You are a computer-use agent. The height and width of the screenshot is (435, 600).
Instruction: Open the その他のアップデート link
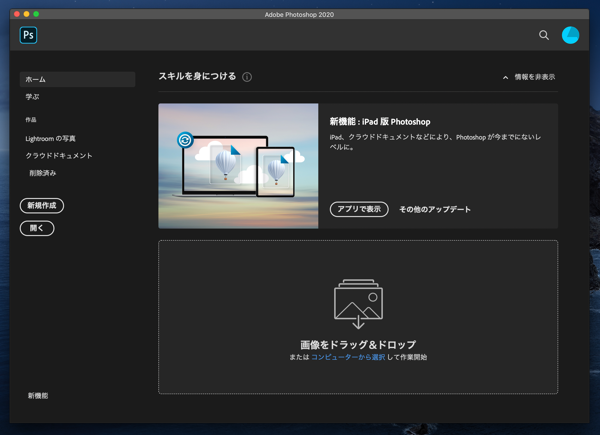click(x=435, y=209)
